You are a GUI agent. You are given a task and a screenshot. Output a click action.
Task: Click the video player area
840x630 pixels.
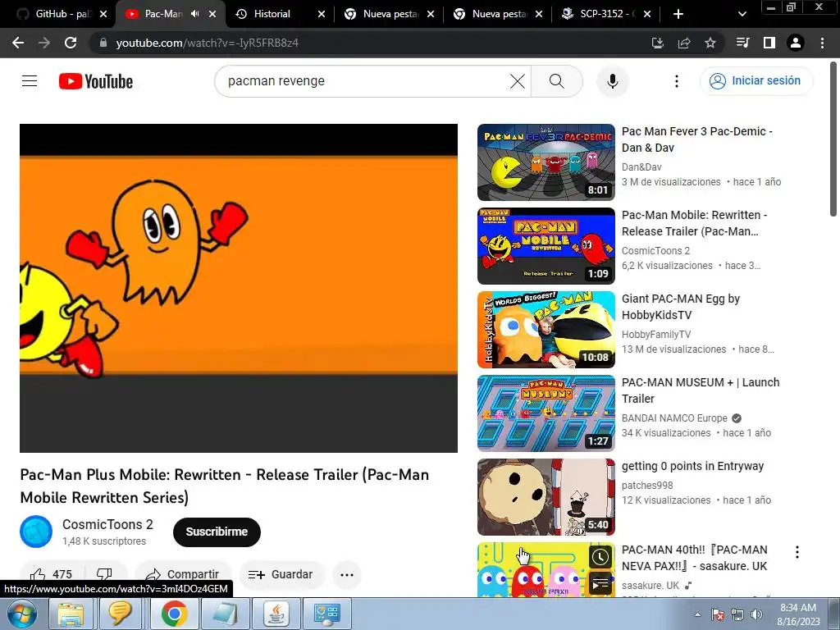pos(239,288)
